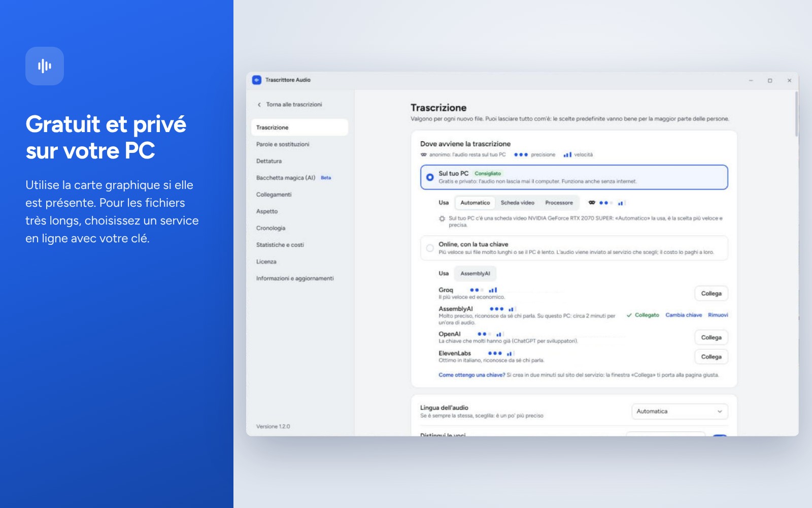The width and height of the screenshot is (812, 508).
Task: Select the AssemblyAI service chip
Action: (475, 273)
